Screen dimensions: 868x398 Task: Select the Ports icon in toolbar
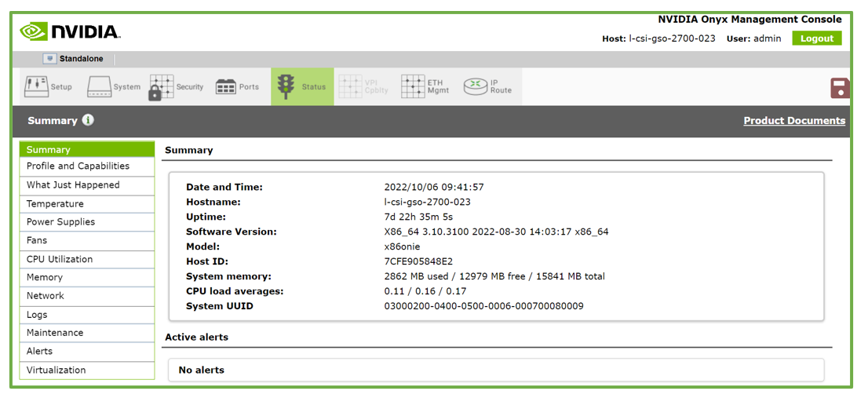click(x=226, y=86)
